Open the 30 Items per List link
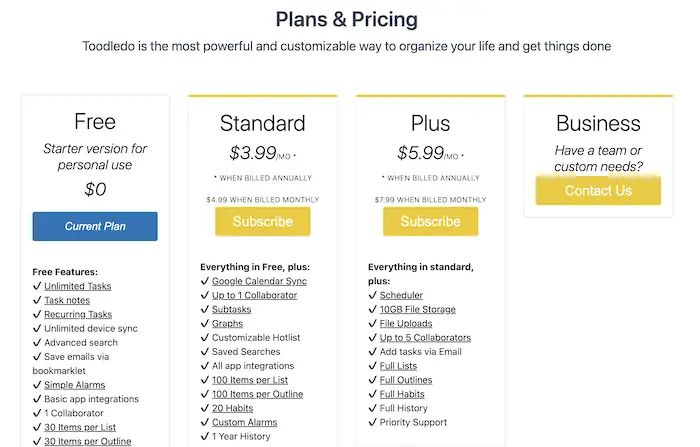 click(80, 427)
